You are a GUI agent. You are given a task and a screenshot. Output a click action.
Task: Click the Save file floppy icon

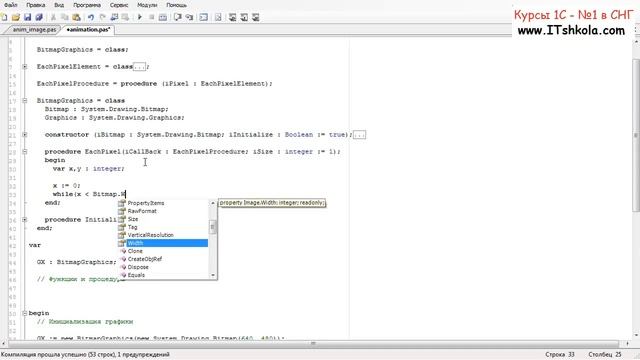tap(27, 17)
